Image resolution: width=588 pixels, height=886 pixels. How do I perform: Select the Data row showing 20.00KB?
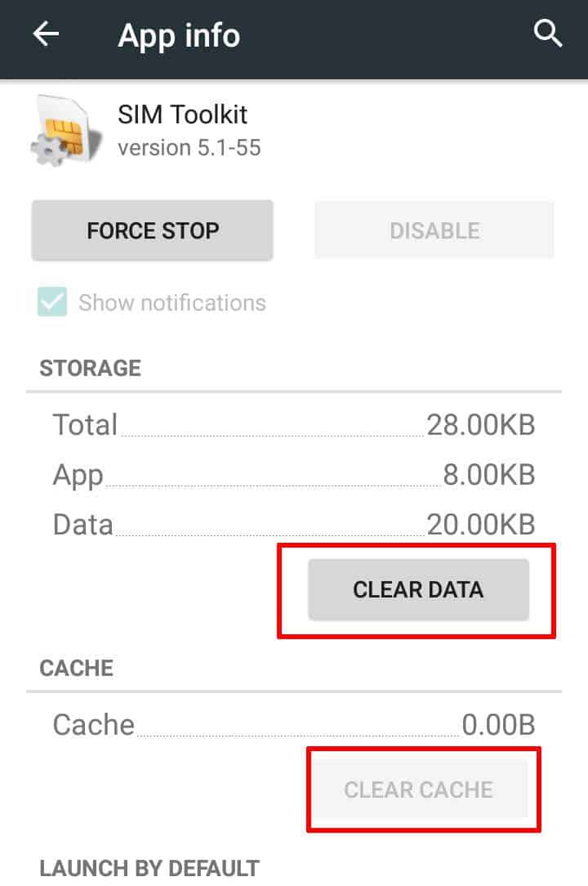pos(294,524)
